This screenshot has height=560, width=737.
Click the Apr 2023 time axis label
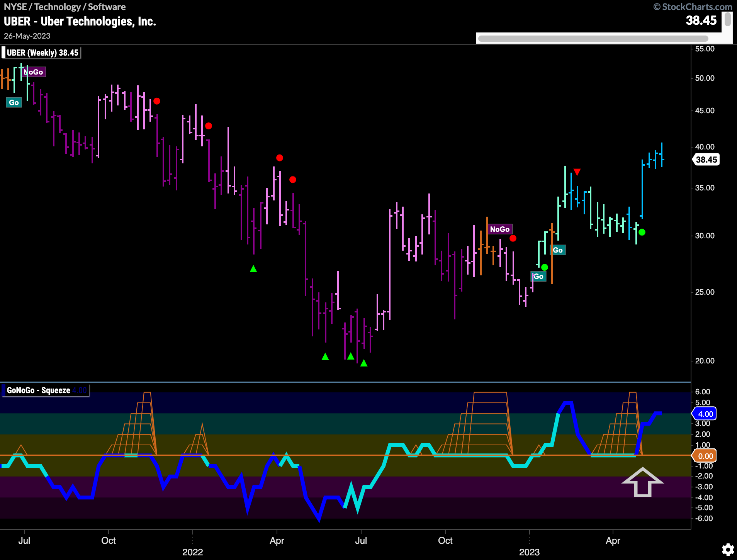coord(613,540)
